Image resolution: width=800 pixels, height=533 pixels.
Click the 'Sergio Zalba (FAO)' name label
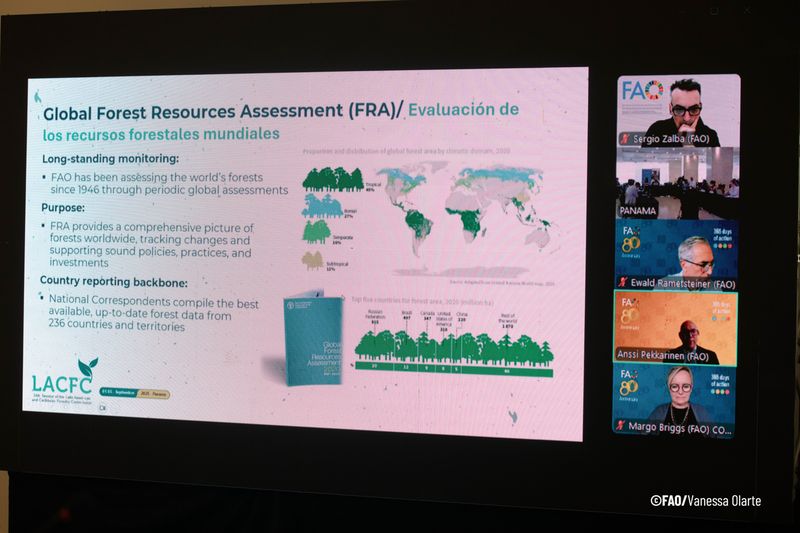pos(671,139)
